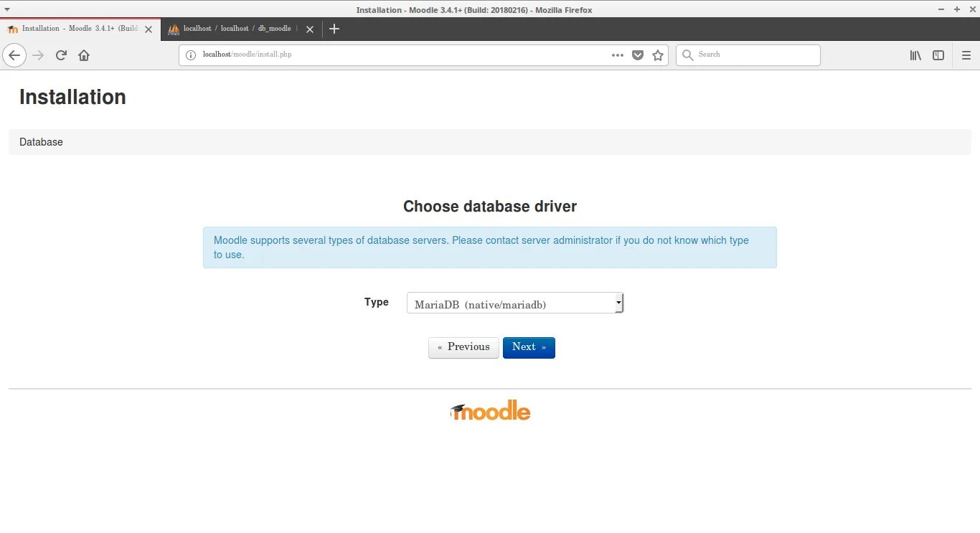Save this page to Pocket
This screenshot has width=980, height=533.
pyautogui.click(x=637, y=55)
